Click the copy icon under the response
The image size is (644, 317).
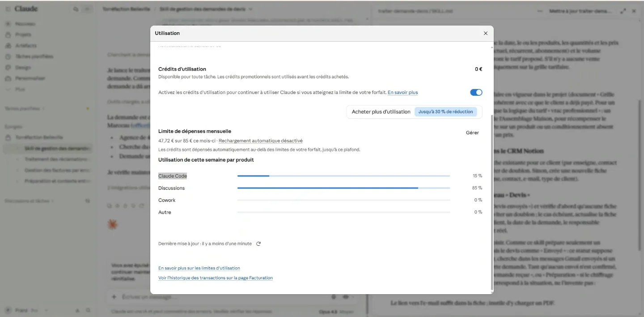110,206
